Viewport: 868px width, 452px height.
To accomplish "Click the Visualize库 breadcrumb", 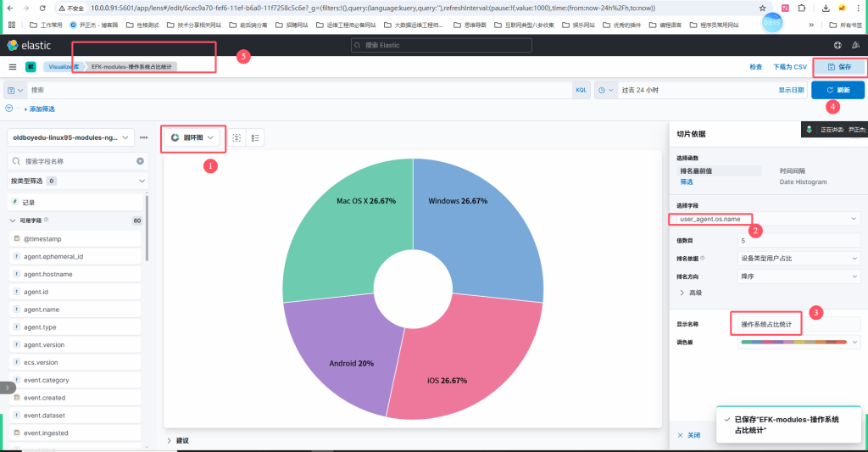I will tap(63, 66).
